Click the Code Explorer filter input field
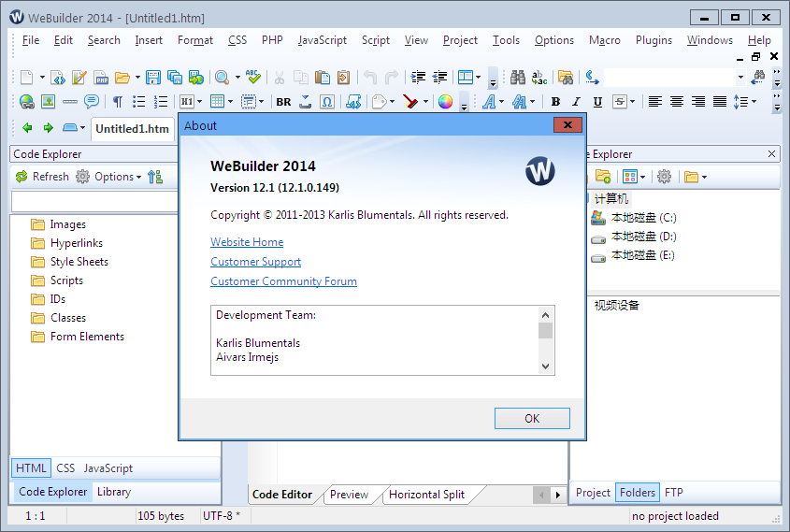This screenshot has height=532, width=790. 94,202
